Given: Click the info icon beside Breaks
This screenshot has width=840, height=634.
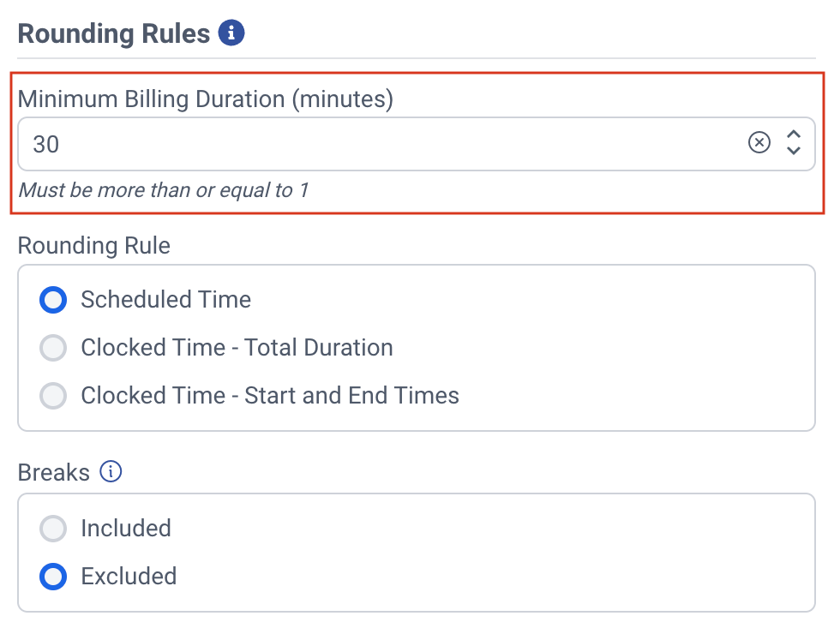Looking at the screenshot, I should point(111,472).
